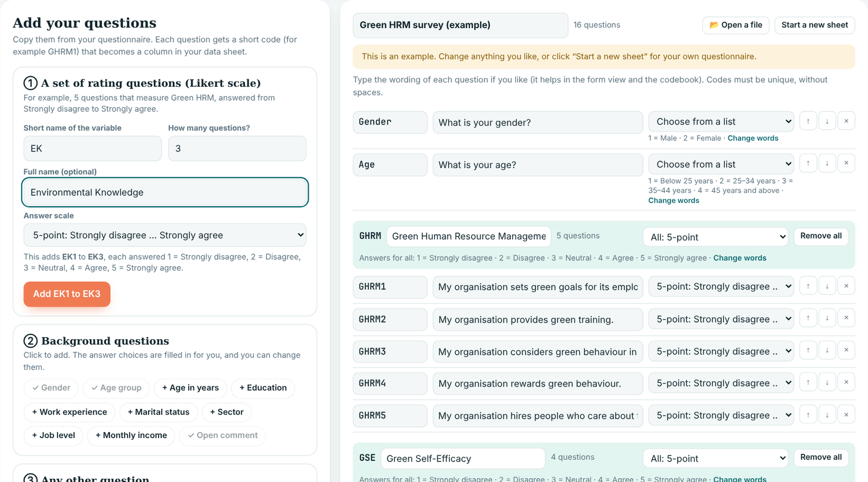This screenshot has width=868, height=482.
Task: Click Change words under Gender
Action: pyautogui.click(x=752, y=138)
